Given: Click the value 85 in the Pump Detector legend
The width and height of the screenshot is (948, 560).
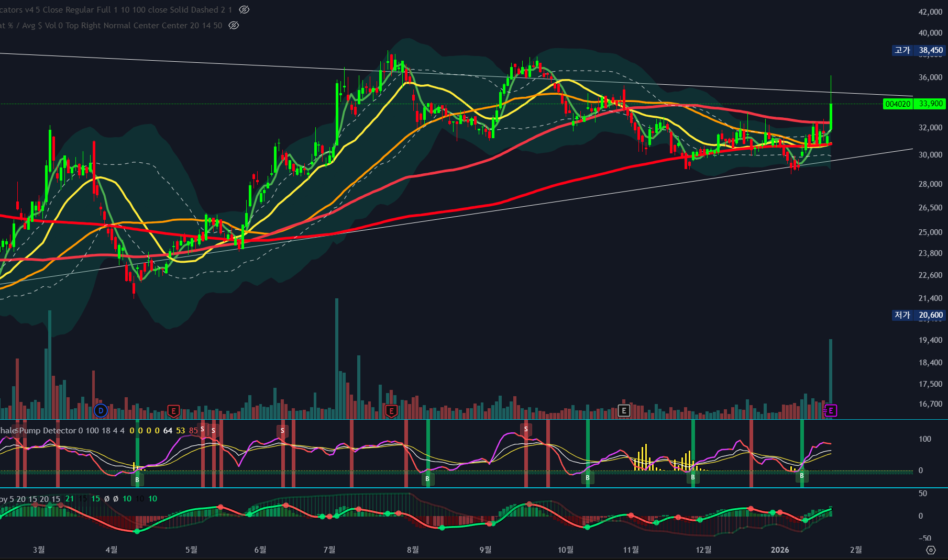Looking at the screenshot, I should click(x=193, y=430).
